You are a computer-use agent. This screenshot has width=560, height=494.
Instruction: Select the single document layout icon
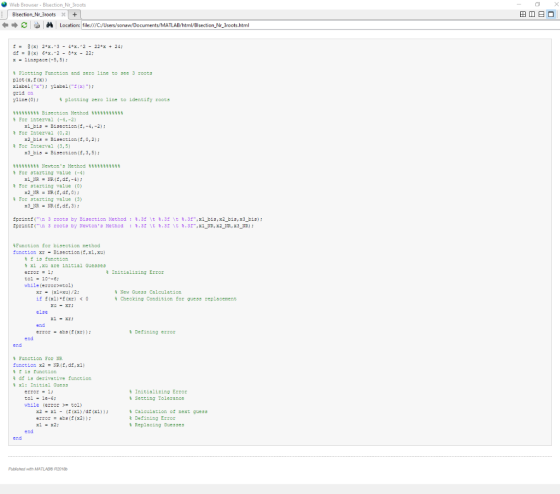pos(551,14)
